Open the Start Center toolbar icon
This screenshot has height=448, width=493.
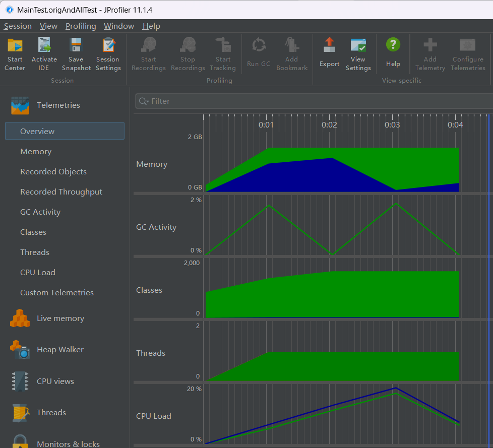15,46
